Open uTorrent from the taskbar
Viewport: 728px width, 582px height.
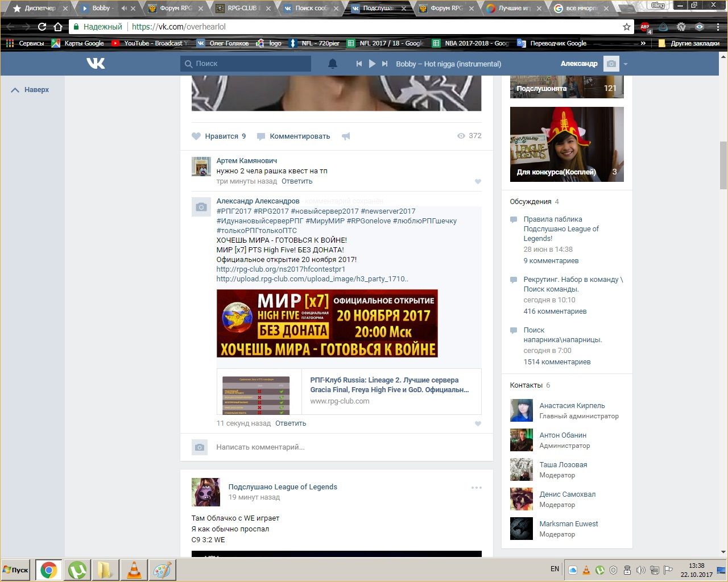(x=77, y=569)
